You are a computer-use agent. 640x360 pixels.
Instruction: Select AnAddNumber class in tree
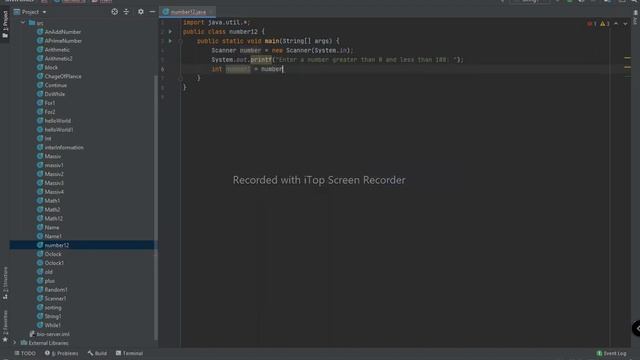(x=59, y=32)
